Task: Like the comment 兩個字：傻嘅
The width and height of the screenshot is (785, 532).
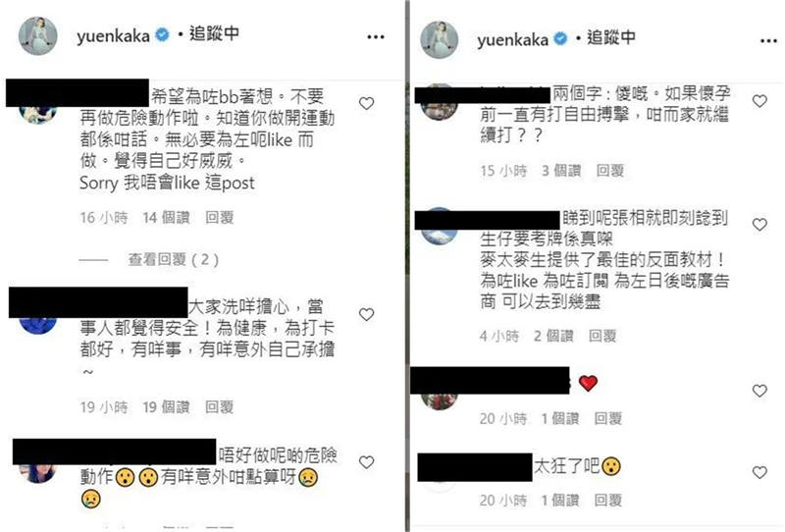Action: pos(759,101)
